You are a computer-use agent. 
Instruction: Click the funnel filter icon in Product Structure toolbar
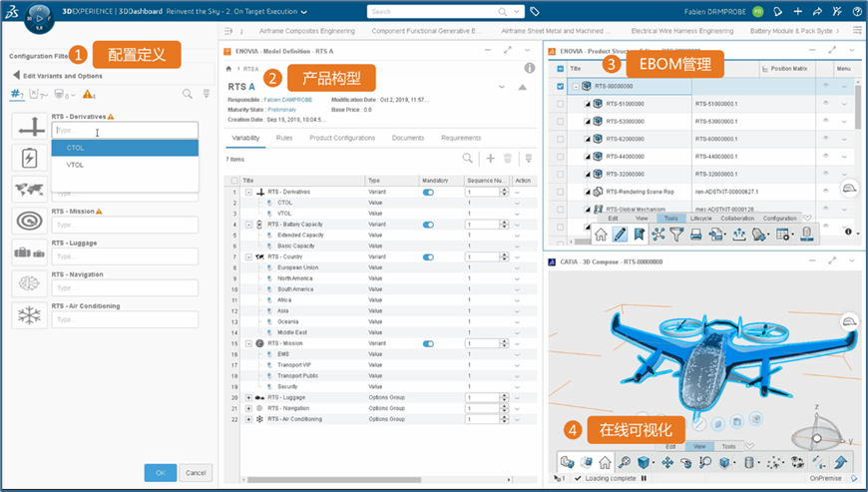click(676, 235)
